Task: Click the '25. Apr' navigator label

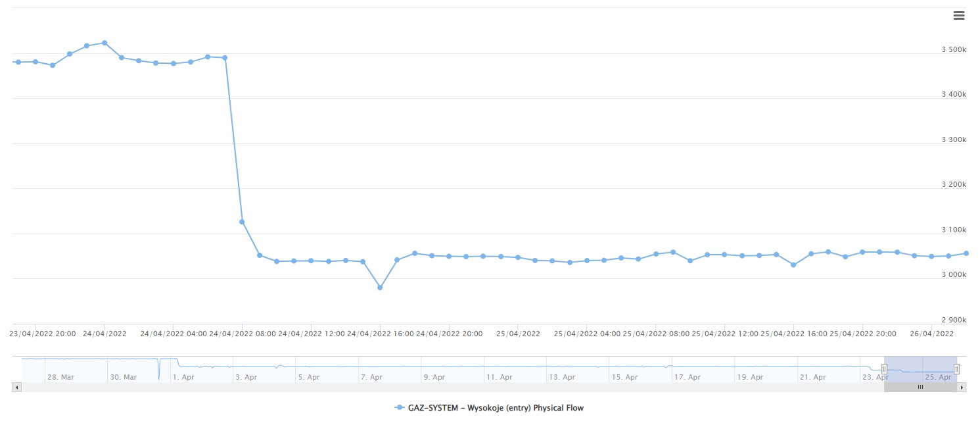Action: (x=938, y=377)
